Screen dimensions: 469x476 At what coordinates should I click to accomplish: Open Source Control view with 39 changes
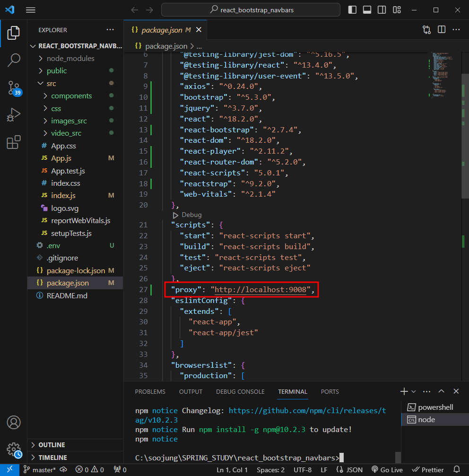coord(14,88)
